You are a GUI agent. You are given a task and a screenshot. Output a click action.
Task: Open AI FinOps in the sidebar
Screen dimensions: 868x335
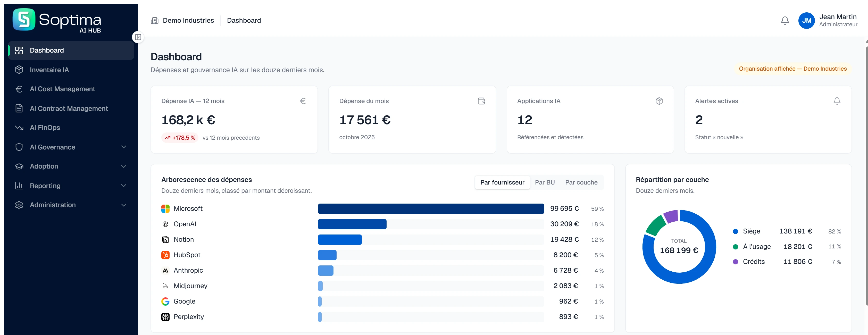pos(71,127)
